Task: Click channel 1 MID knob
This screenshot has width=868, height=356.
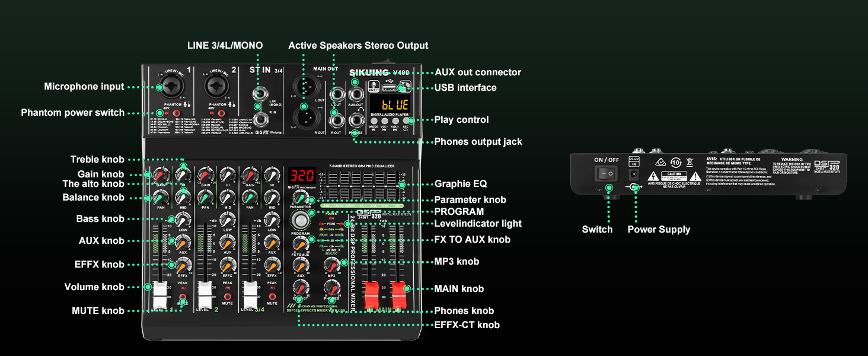Action: (x=183, y=197)
